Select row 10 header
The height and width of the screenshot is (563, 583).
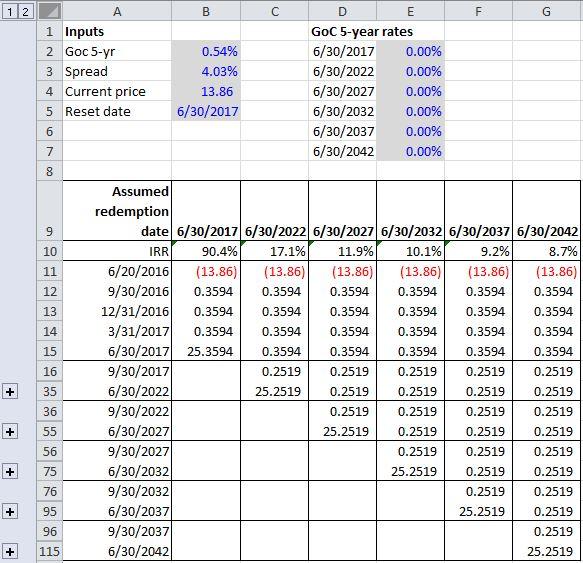click(49, 251)
